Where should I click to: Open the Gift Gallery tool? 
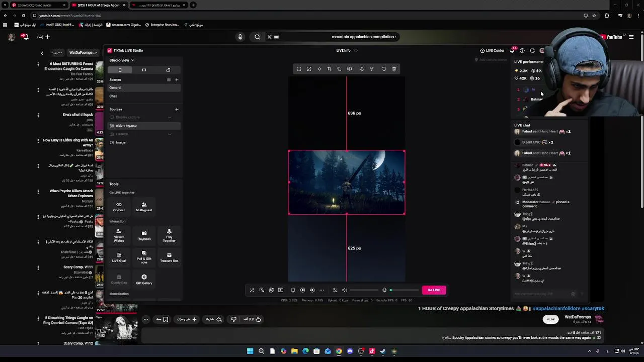tap(144, 280)
